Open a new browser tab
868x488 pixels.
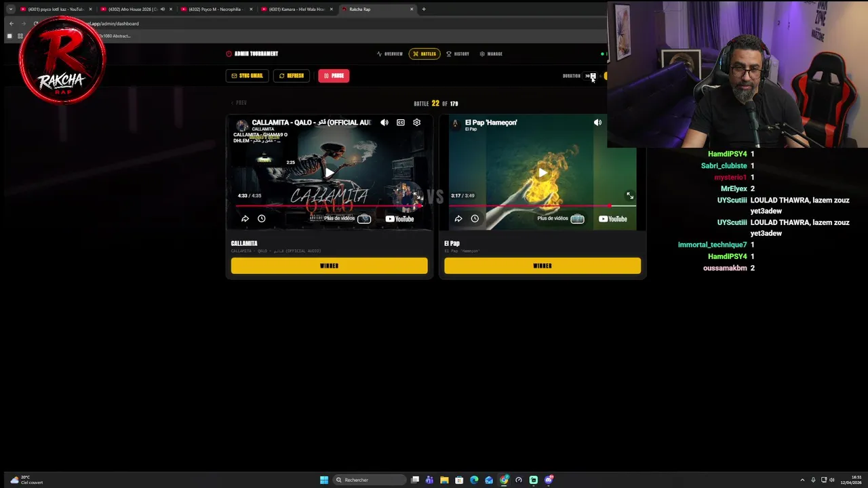click(x=424, y=9)
